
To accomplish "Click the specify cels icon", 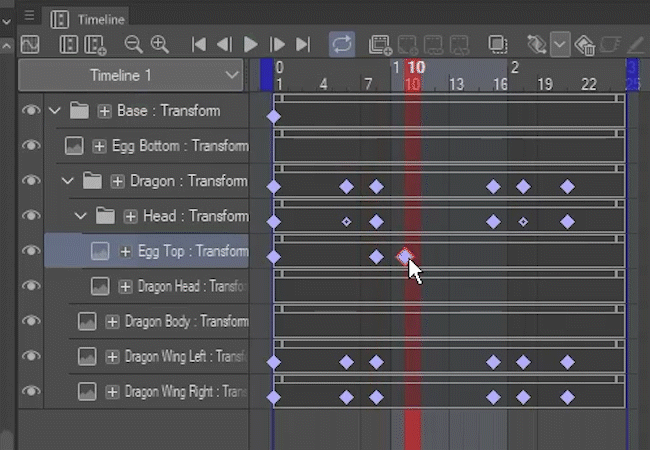I will click(433, 44).
